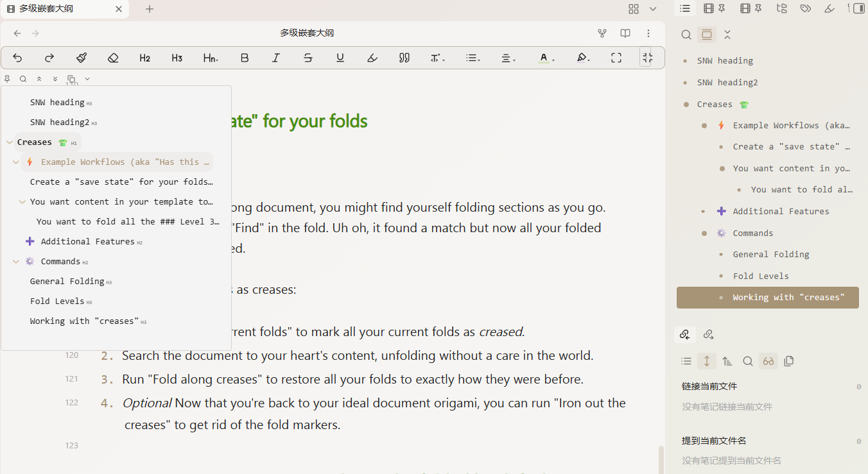Toggle bold formatting

coord(244,58)
